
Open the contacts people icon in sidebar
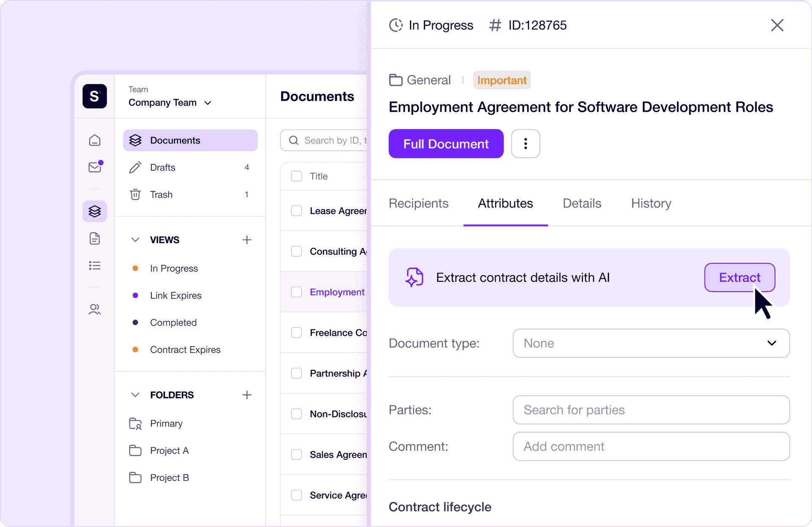coord(95,309)
